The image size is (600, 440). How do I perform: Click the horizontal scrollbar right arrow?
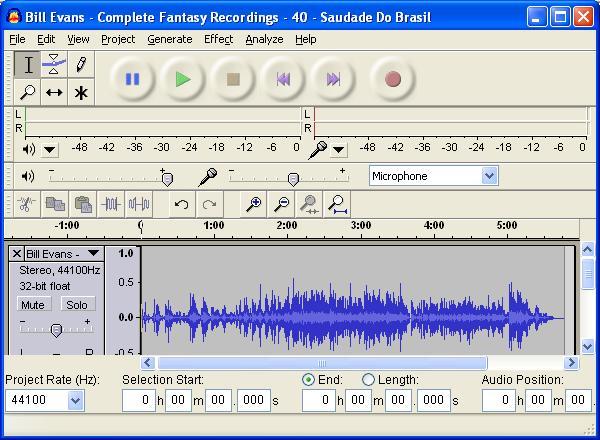coord(572,363)
